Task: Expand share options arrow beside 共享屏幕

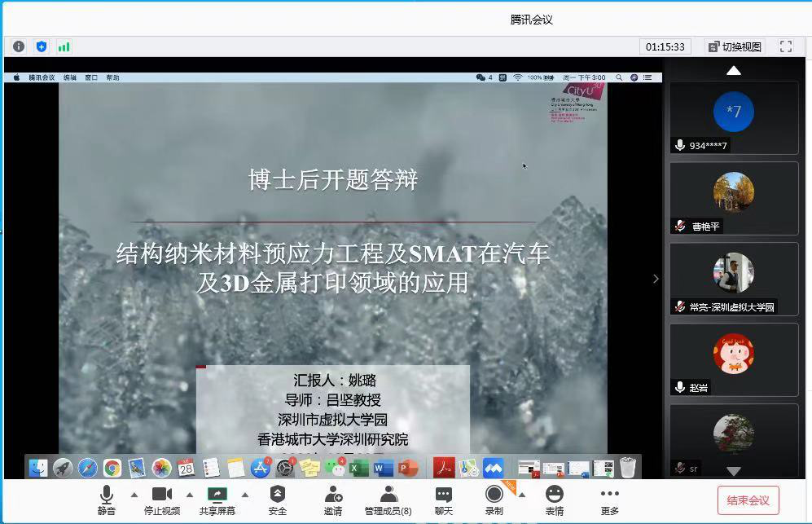Action: [x=245, y=495]
